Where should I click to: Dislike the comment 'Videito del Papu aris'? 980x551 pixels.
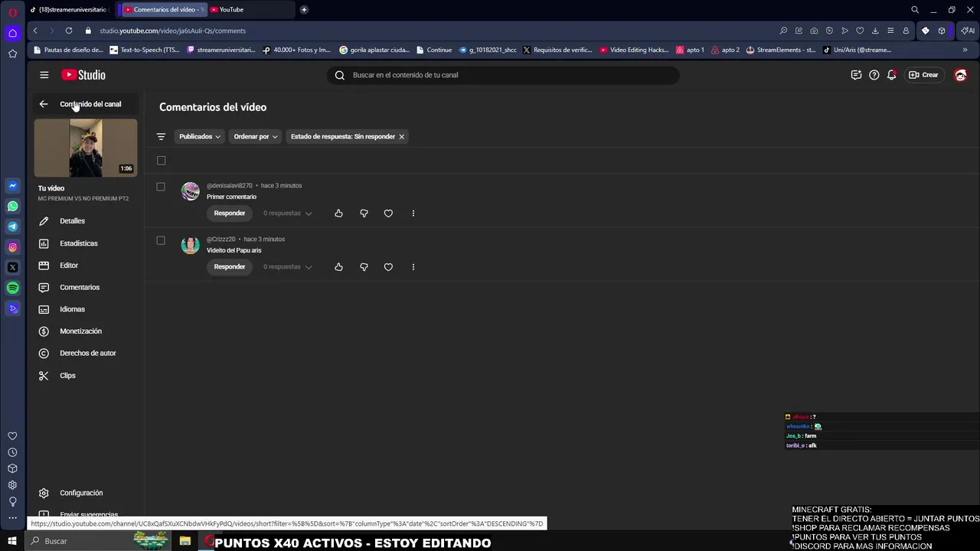pos(364,267)
